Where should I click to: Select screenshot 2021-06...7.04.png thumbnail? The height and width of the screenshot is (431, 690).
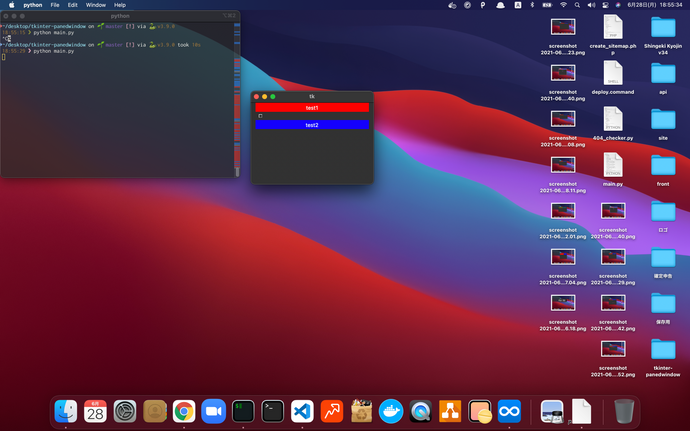[563, 257]
